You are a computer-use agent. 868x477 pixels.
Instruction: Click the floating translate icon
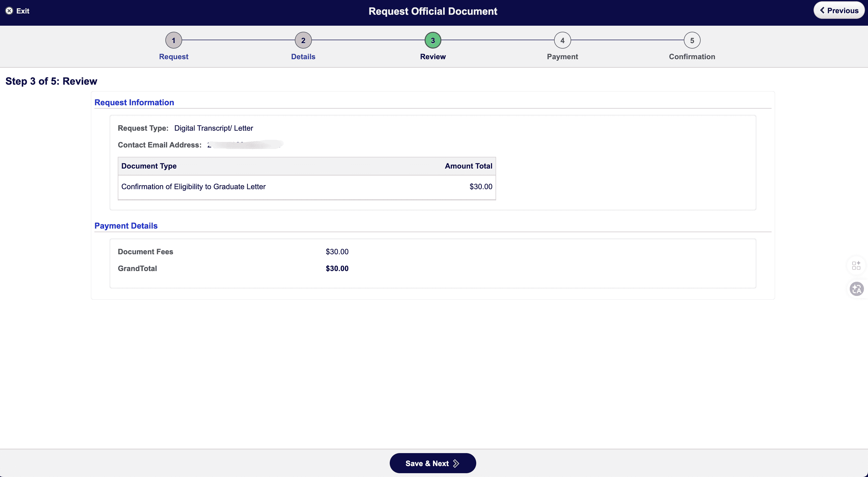[856, 289]
